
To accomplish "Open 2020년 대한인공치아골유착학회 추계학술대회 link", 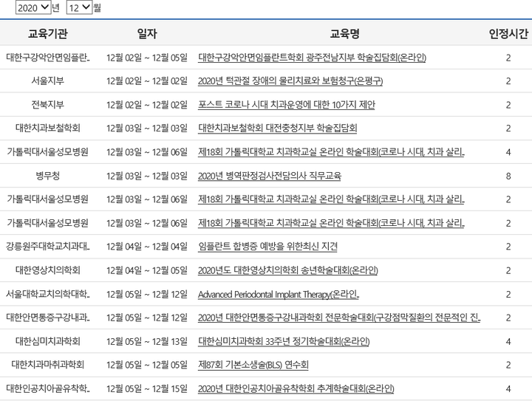I will tap(296, 388).
